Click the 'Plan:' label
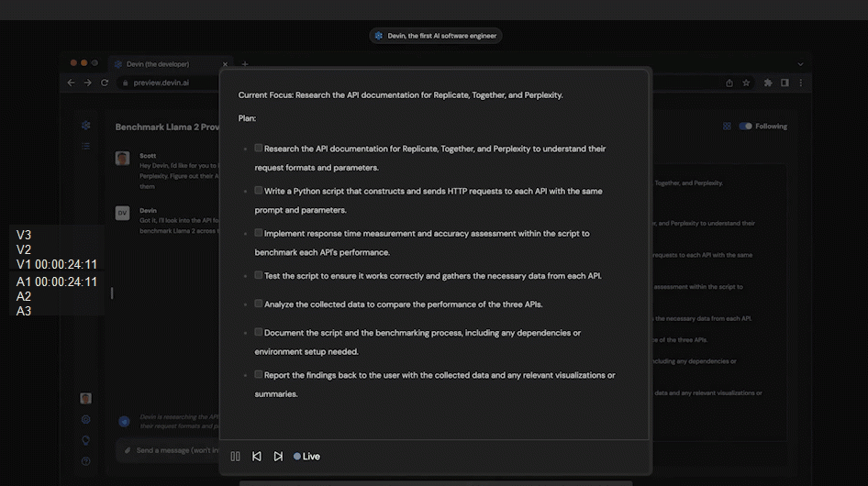The image size is (868, 486). point(247,118)
